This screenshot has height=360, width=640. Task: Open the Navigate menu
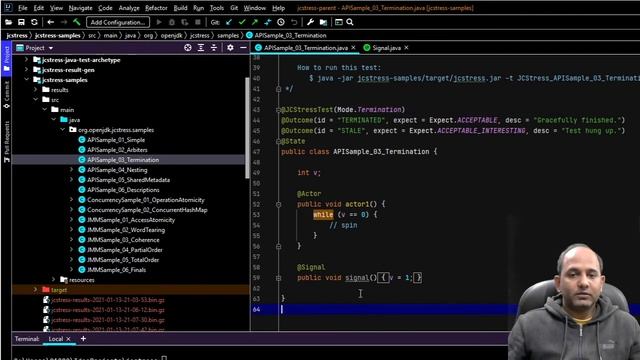(80, 8)
